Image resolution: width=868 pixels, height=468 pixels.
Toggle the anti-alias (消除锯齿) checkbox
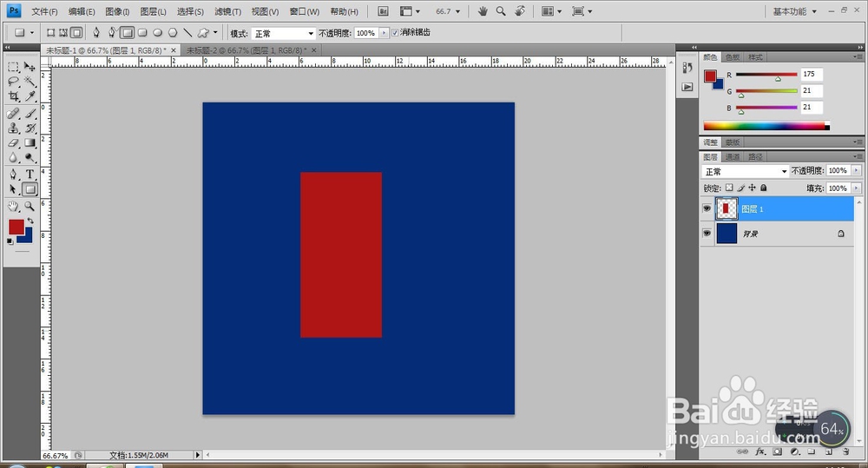click(395, 33)
